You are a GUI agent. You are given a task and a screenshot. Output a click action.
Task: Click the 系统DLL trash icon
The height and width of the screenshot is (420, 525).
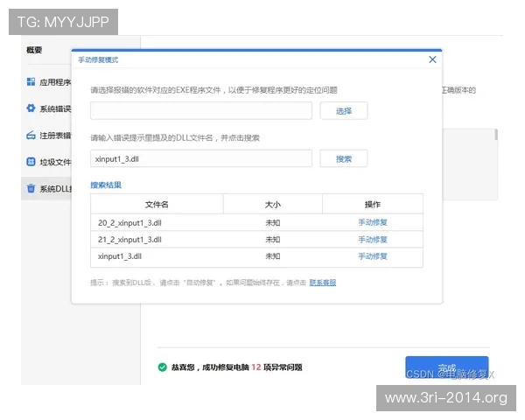click(31, 189)
